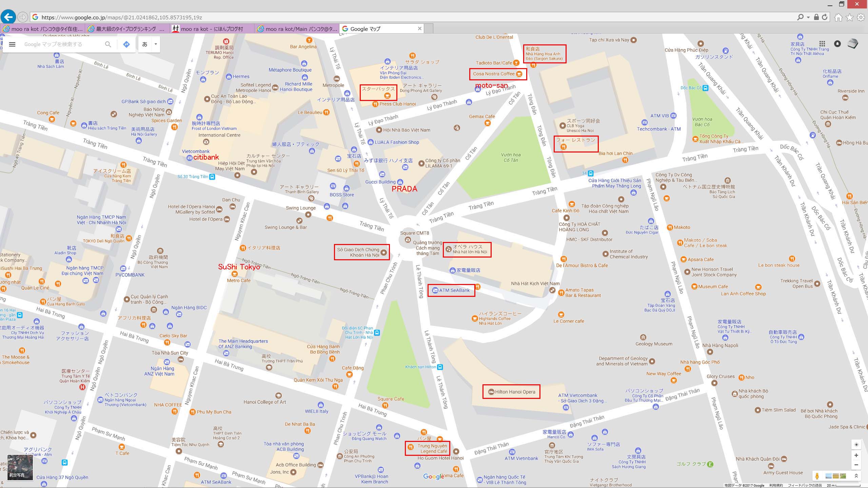Expand the address bar autocomplete dropdown

tap(808, 17)
